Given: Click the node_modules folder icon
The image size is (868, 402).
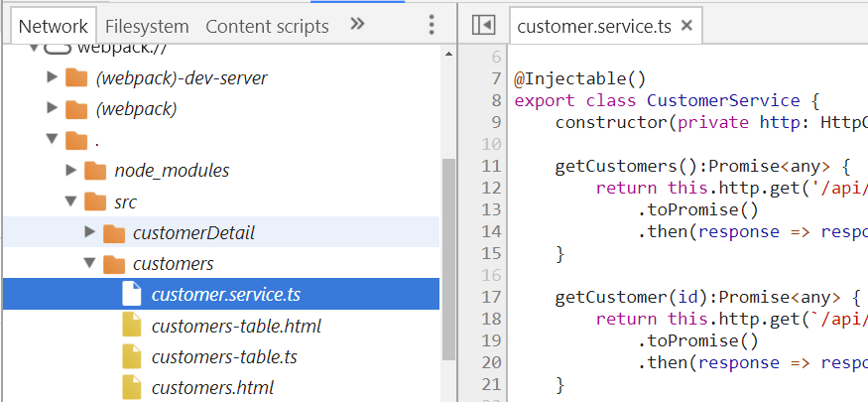Looking at the screenshot, I should point(95,171).
